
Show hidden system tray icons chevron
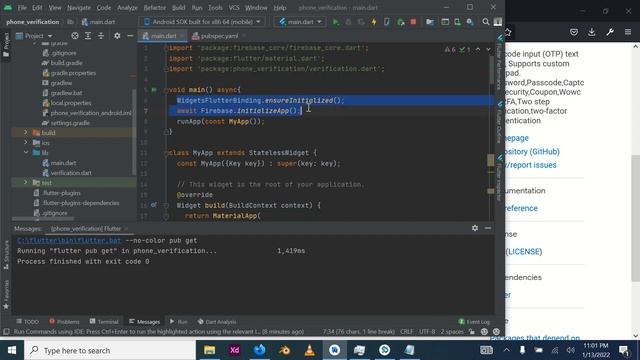(x=506, y=350)
